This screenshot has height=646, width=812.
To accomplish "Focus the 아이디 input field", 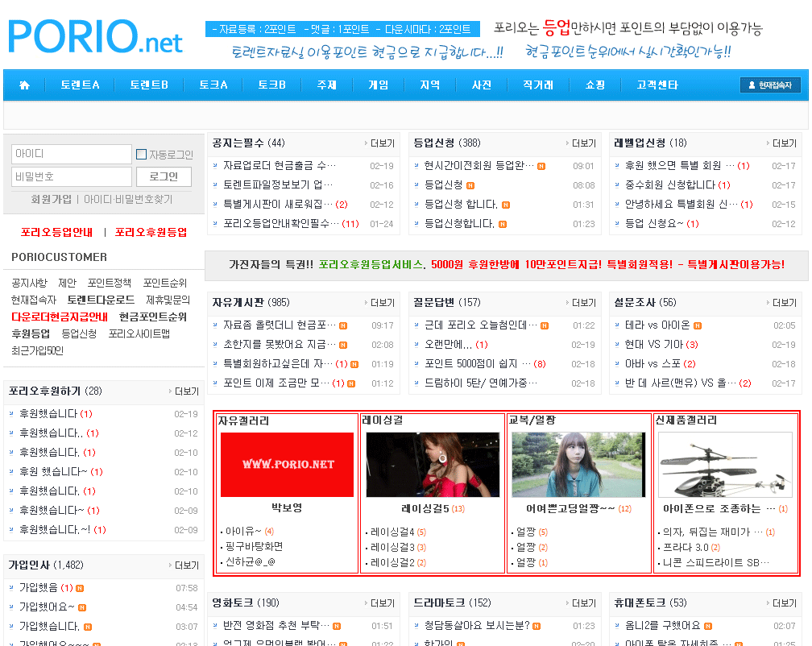I will (71, 154).
